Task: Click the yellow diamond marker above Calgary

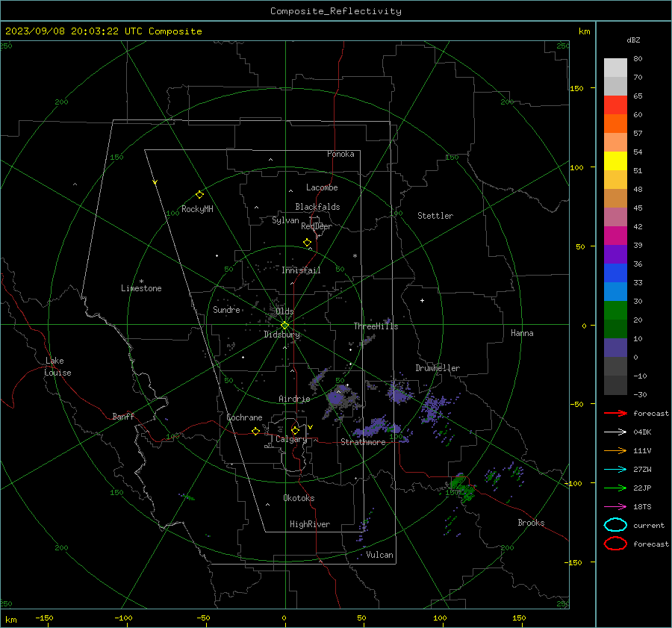Action: click(x=295, y=430)
